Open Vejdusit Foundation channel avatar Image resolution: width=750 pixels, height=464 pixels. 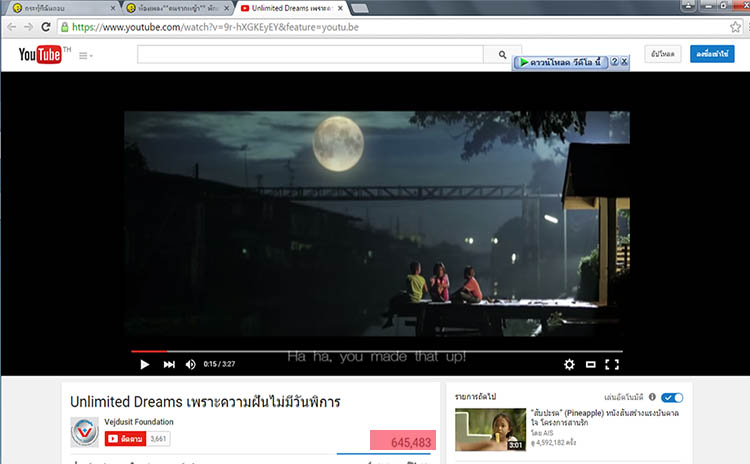tap(85, 432)
